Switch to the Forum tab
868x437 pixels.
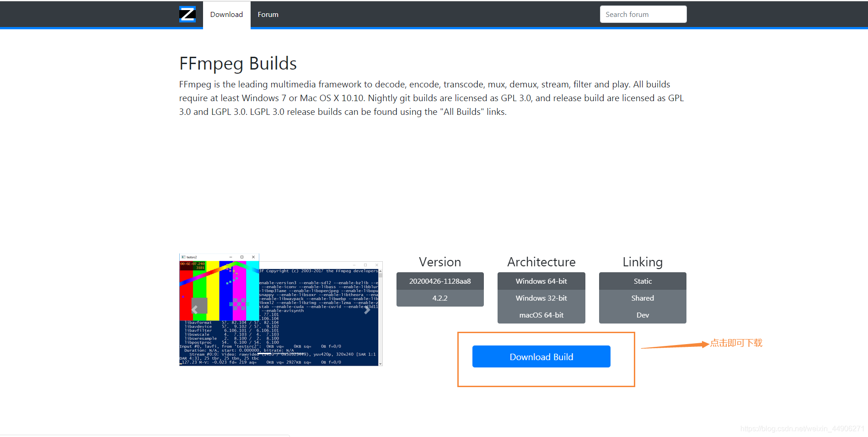coord(268,14)
